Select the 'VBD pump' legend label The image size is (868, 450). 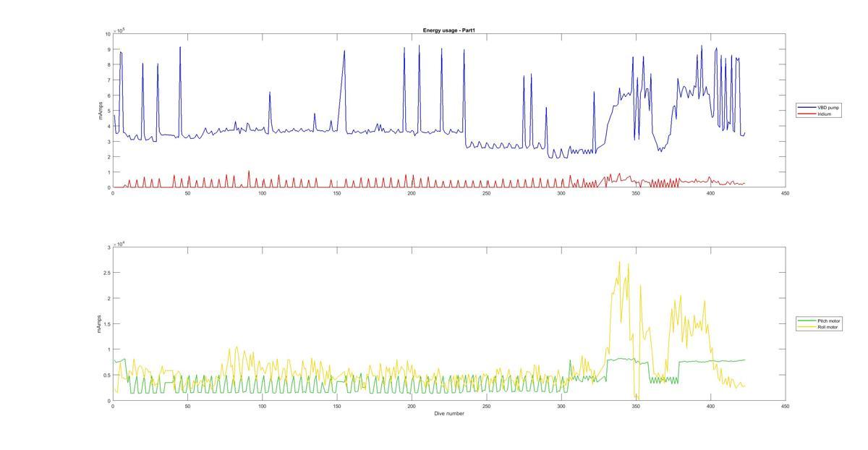(828, 107)
